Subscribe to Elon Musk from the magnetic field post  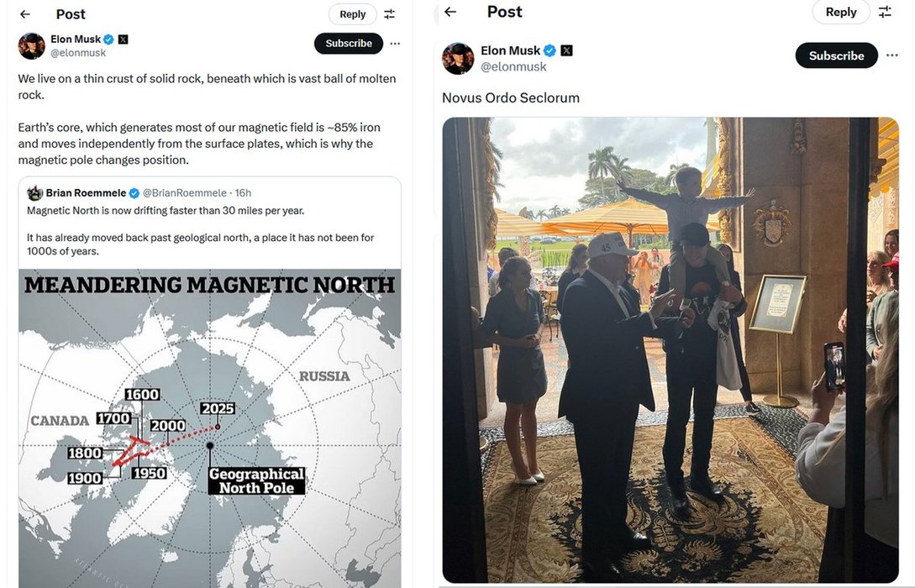[349, 44]
